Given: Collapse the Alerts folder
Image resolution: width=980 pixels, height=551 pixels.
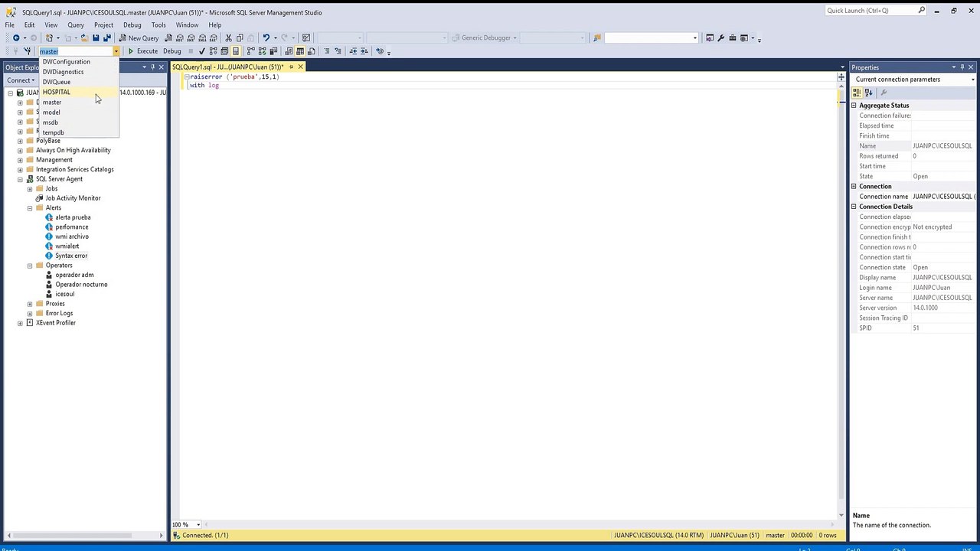Looking at the screenshot, I should point(30,207).
